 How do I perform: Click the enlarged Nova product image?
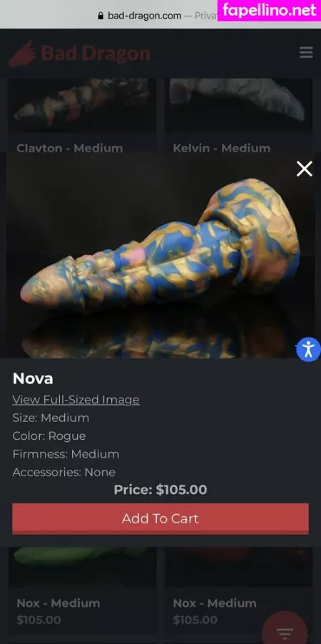160,256
